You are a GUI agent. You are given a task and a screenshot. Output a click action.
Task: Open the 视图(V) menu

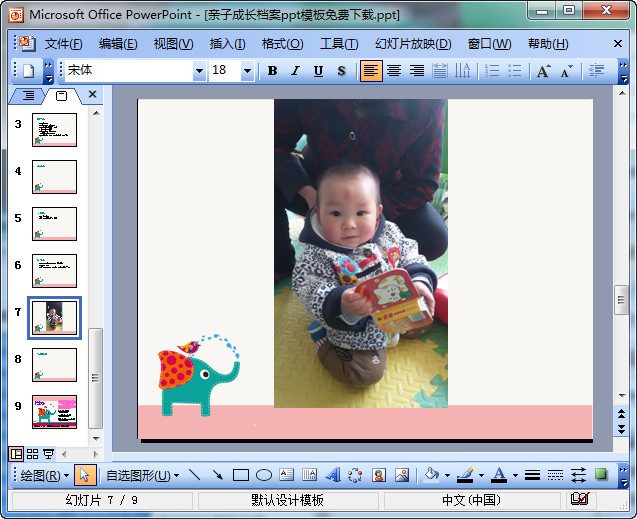(173, 43)
